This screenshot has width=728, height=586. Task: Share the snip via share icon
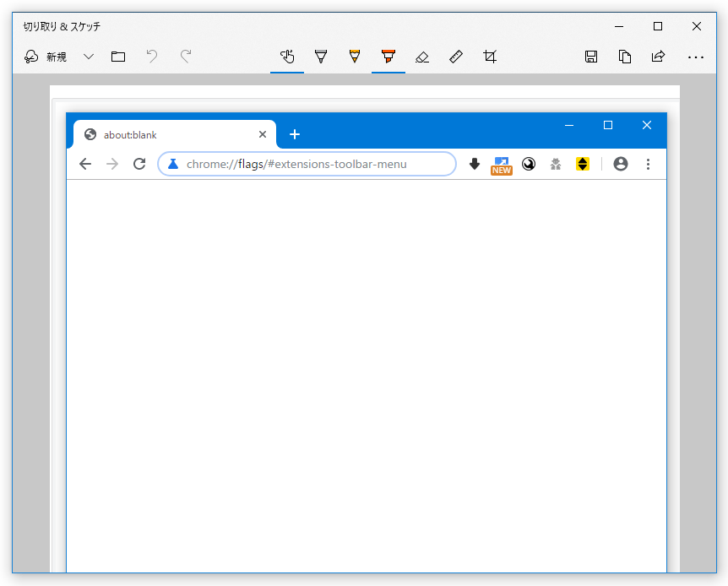[659, 57]
